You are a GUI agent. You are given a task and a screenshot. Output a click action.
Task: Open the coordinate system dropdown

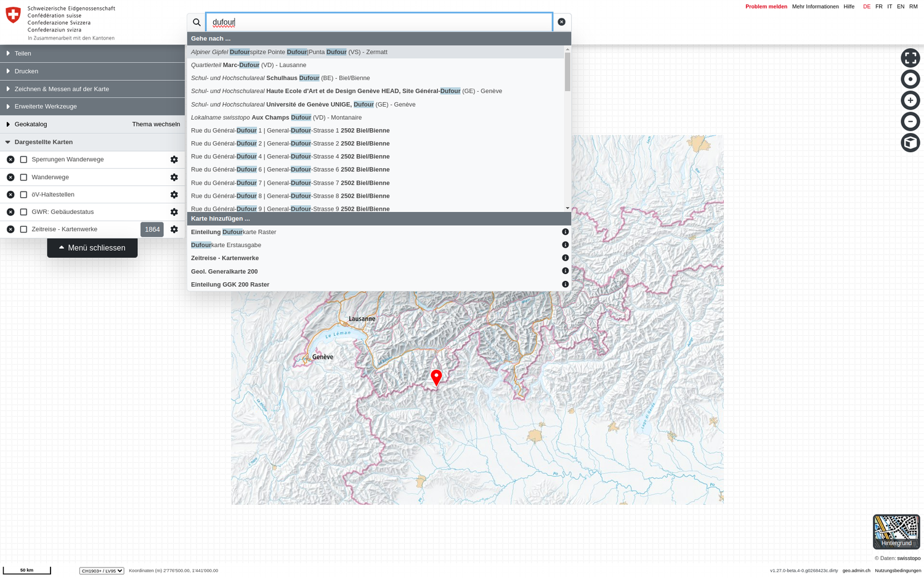coord(102,571)
